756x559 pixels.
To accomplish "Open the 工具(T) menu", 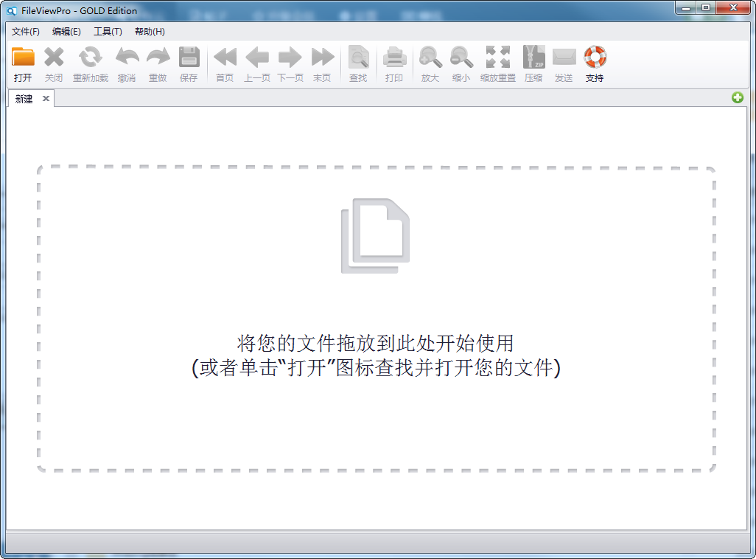I will coord(105,32).
